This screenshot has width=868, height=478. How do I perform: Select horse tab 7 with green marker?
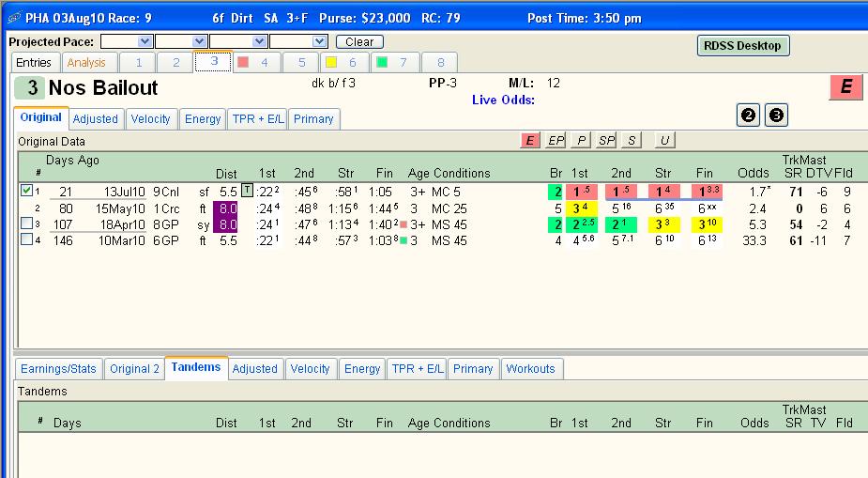coord(394,63)
